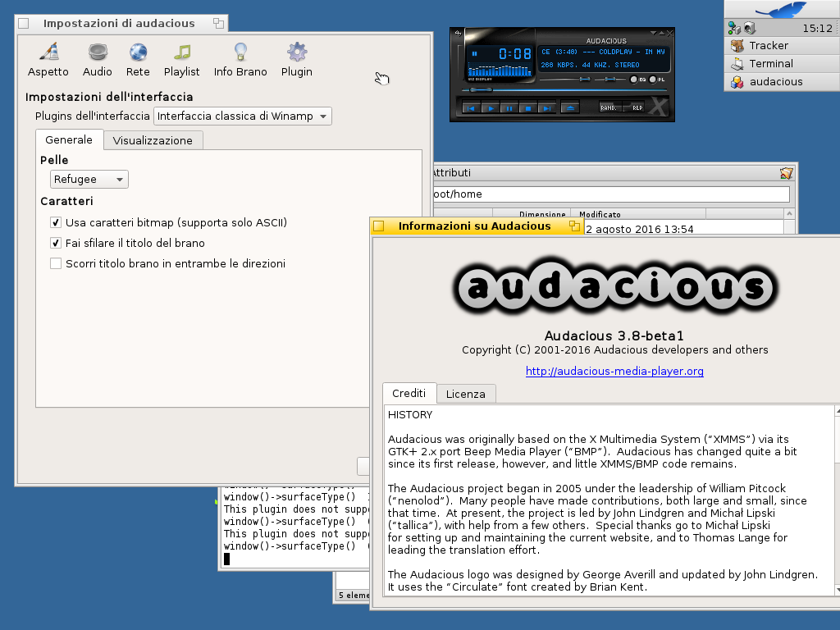Click the scroll-up arrow of the credits text
This screenshot has height=630, width=840.
[838, 411]
